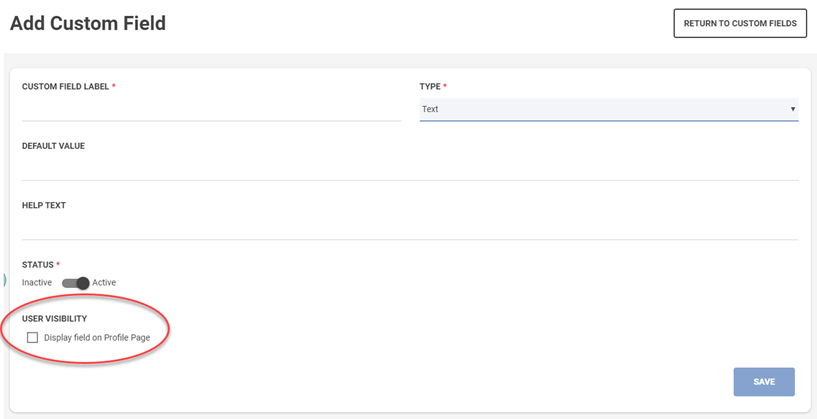This screenshot has width=817, height=419.
Task: Click the Active status label
Action: 104,283
